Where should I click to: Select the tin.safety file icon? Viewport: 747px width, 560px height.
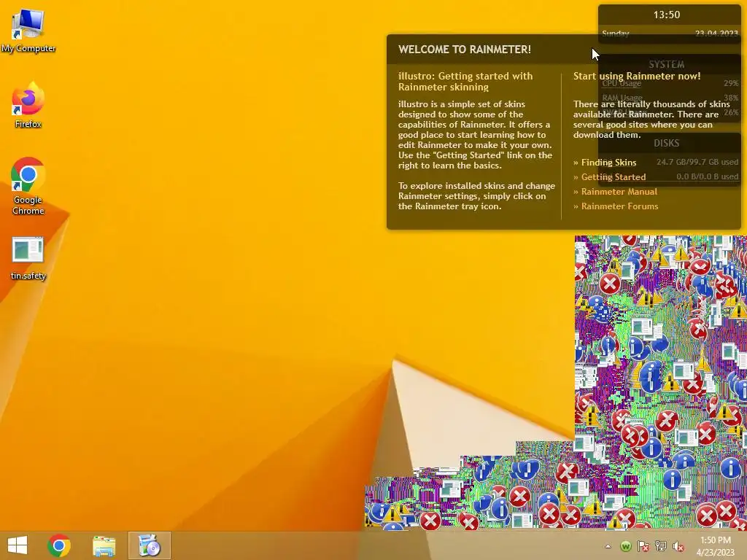point(28,258)
